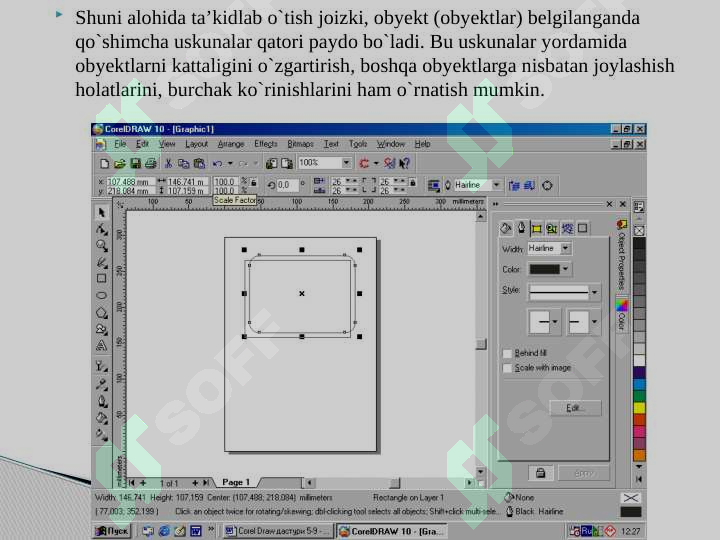This screenshot has height=540, width=720.
Task: Expand the undo history dropdown arrow
Action: [230, 163]
